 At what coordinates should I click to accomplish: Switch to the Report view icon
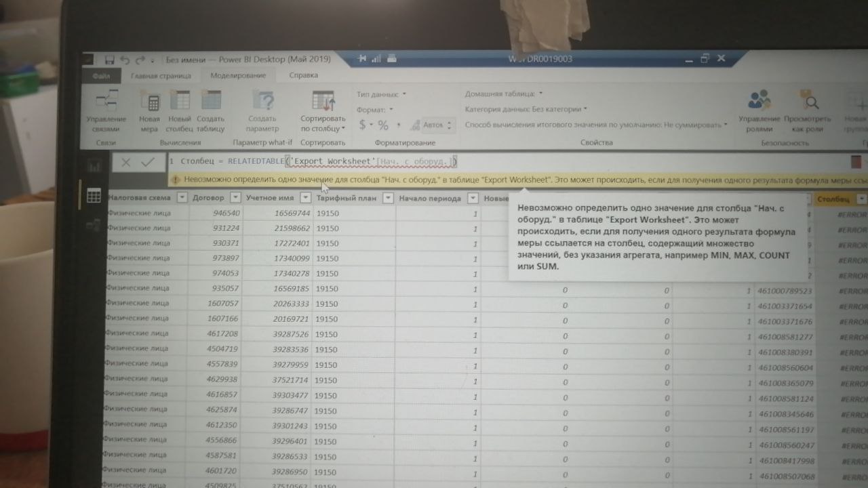pos(94,165)
